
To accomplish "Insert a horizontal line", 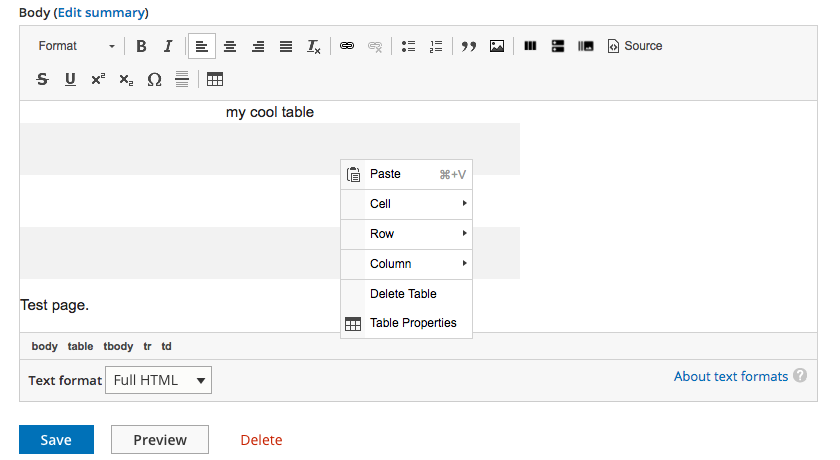I will click(182, 79).
